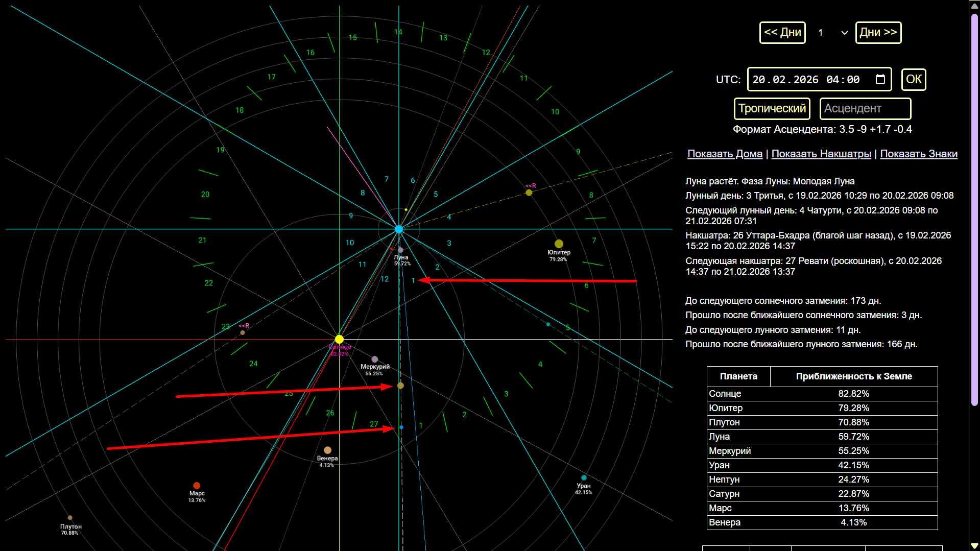Open the day step dropdown
The image size is (980, 551).
[832, 33]
